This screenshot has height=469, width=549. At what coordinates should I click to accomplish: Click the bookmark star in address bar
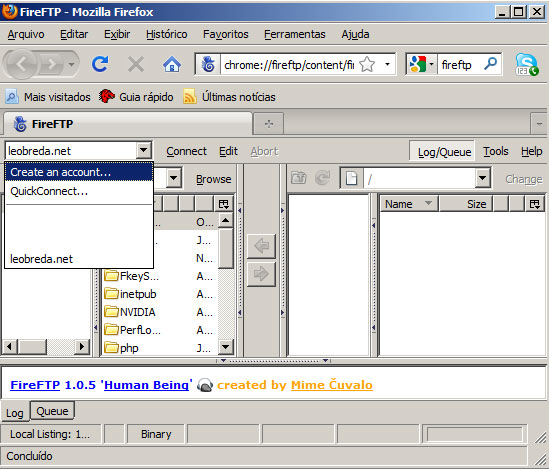pos(367,64)
